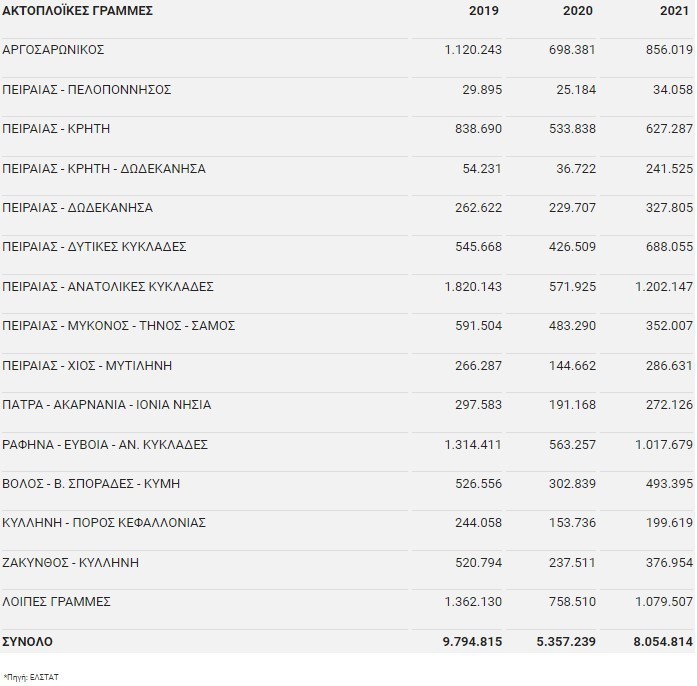Click the ΠΕΙΡΑΙΑΣ - ΚΡΗΤΗ row label
This screenshot has height=686, width=697.
pos(56,129)
